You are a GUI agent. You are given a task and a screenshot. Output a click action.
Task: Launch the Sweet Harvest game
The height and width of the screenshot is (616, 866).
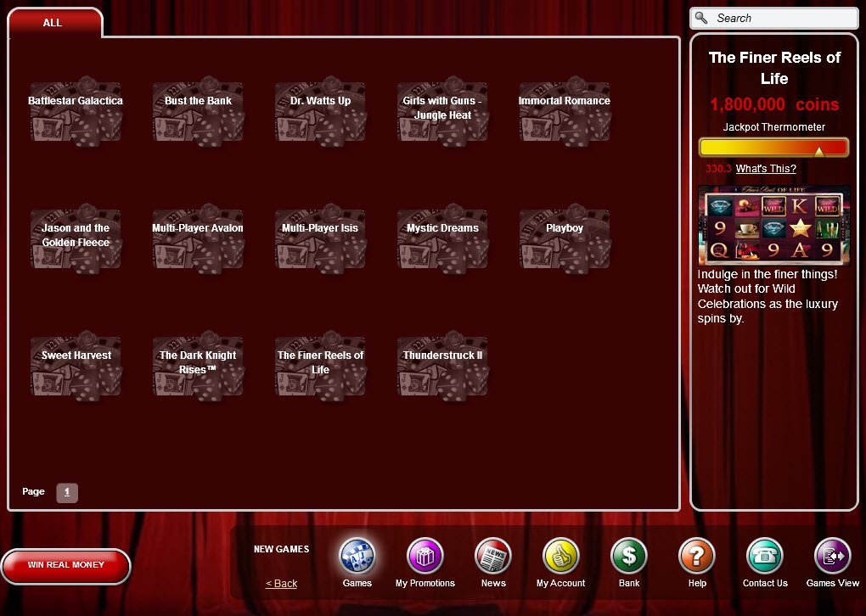[x=76, y=367]
